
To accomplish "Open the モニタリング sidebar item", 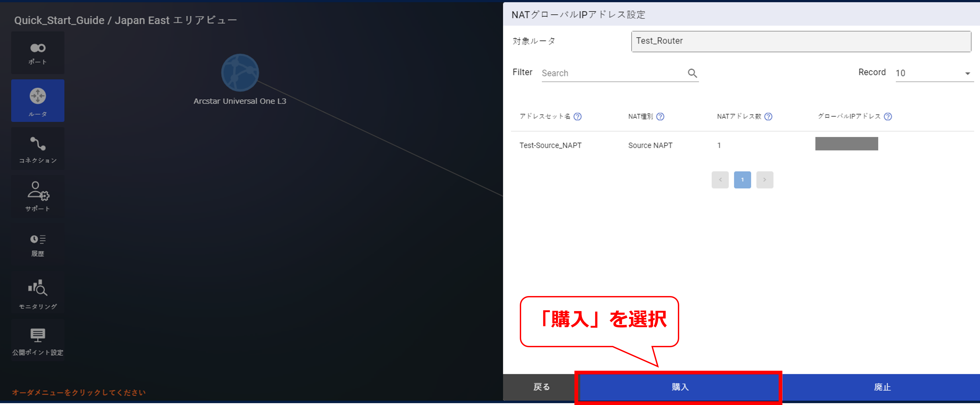I will [38, 293].
